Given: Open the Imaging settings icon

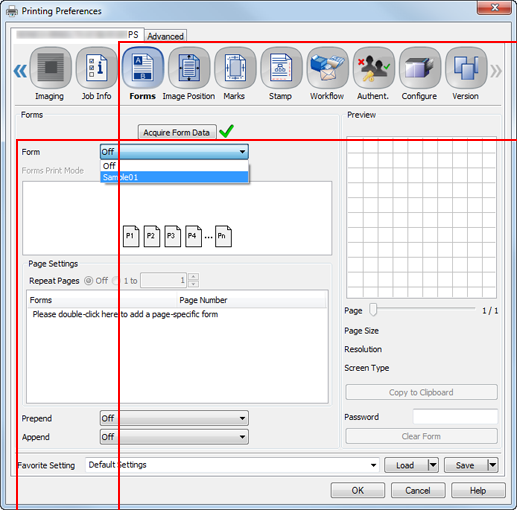Looking at the screenshot, I should (50, 68).
